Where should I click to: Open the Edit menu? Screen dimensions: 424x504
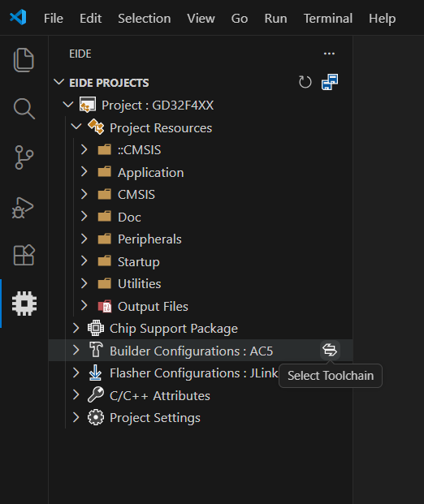[91, 19]
